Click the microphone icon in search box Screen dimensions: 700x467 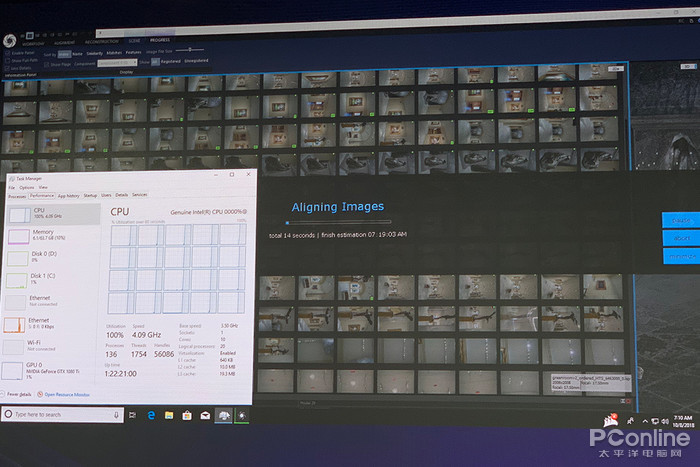pyautogui.click(x=116, y=414)
